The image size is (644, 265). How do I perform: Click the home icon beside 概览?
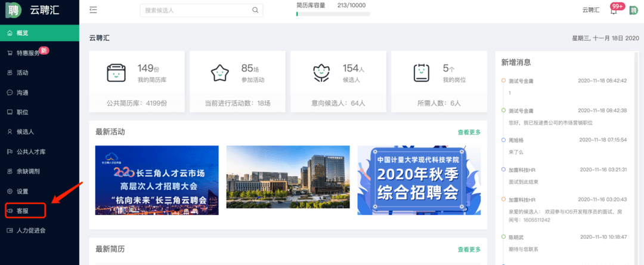click(10, 33)
